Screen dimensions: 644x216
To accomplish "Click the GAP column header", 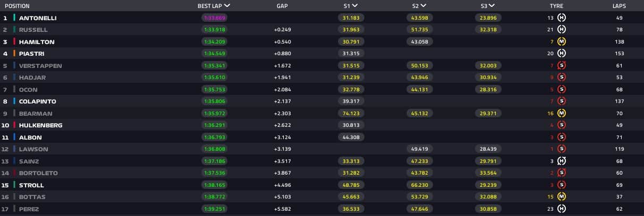I will point(282,6).
